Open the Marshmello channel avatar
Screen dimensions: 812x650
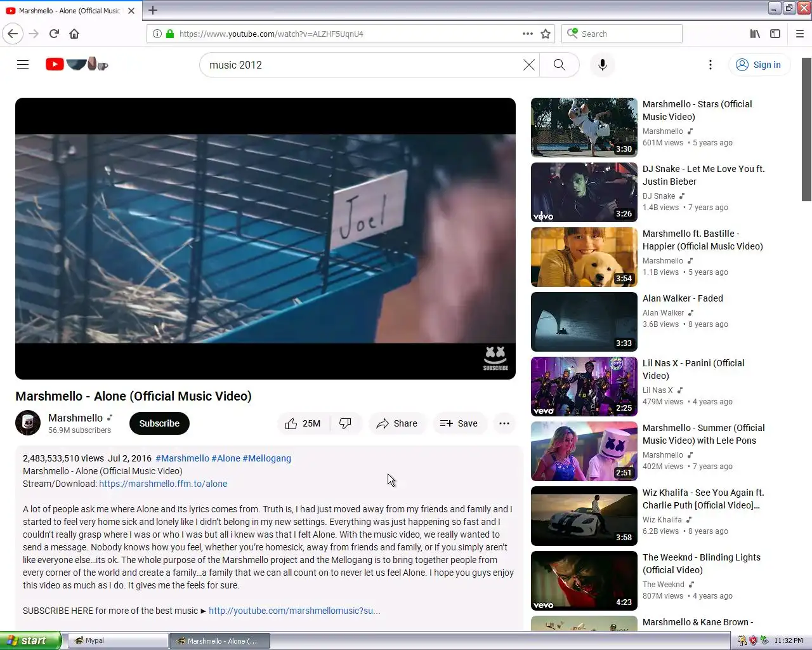28,423
